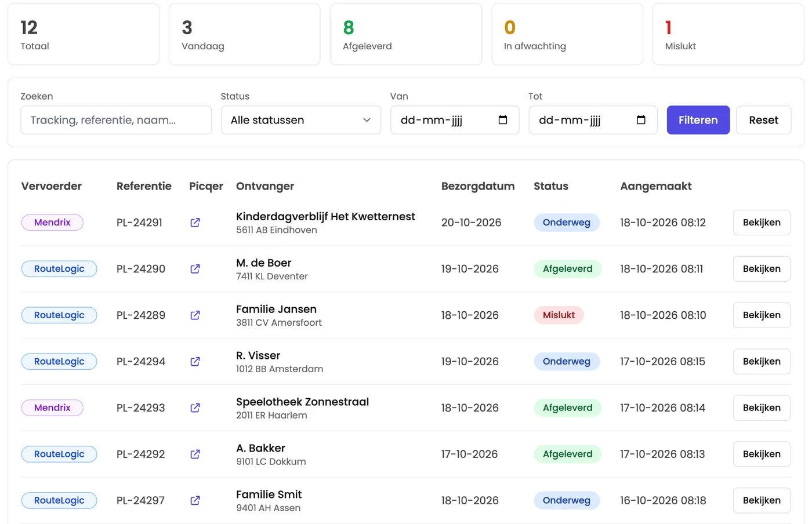
Task: Click reference PL-24289
Action: click(141, 315)
